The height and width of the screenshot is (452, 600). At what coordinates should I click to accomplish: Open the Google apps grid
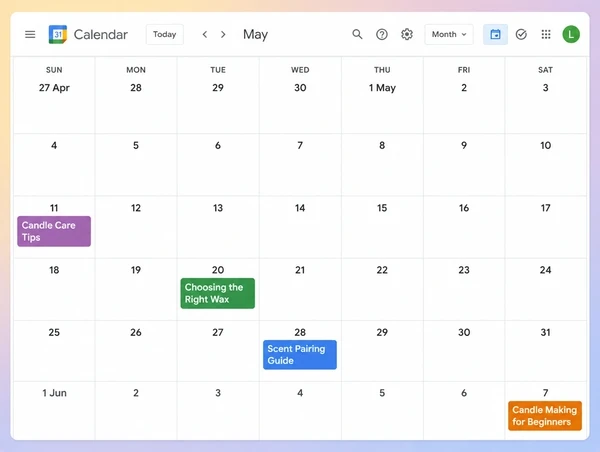pos(546,34)
